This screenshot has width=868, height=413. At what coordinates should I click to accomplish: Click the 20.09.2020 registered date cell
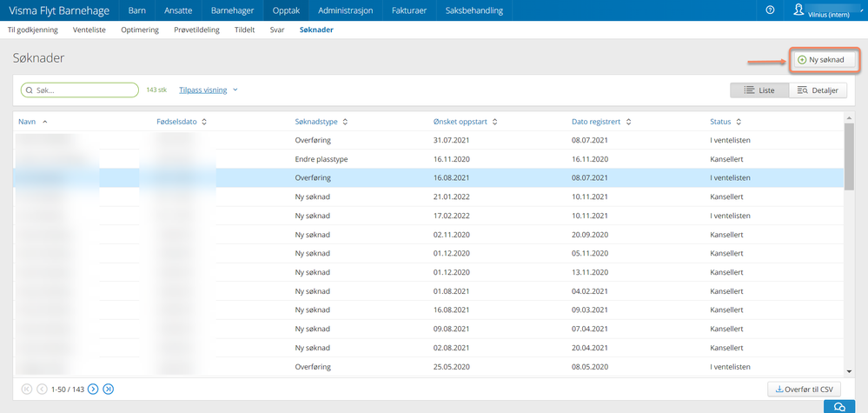click(x=590, y=235)
